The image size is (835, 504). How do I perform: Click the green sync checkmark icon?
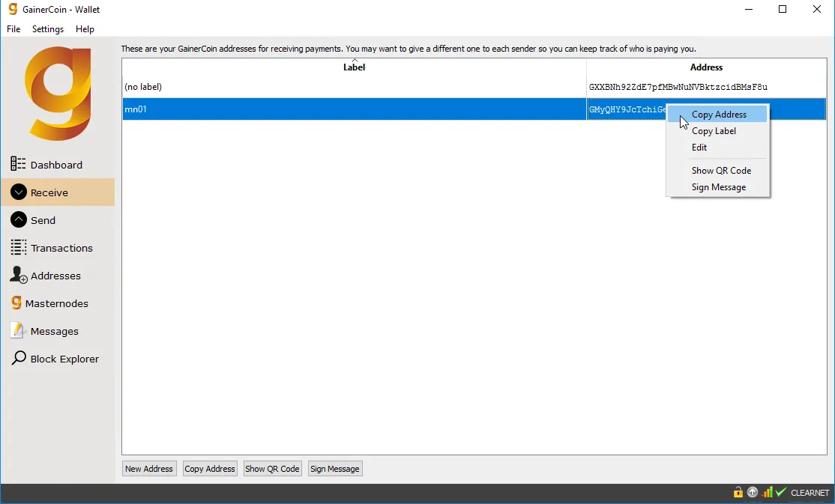781,492
